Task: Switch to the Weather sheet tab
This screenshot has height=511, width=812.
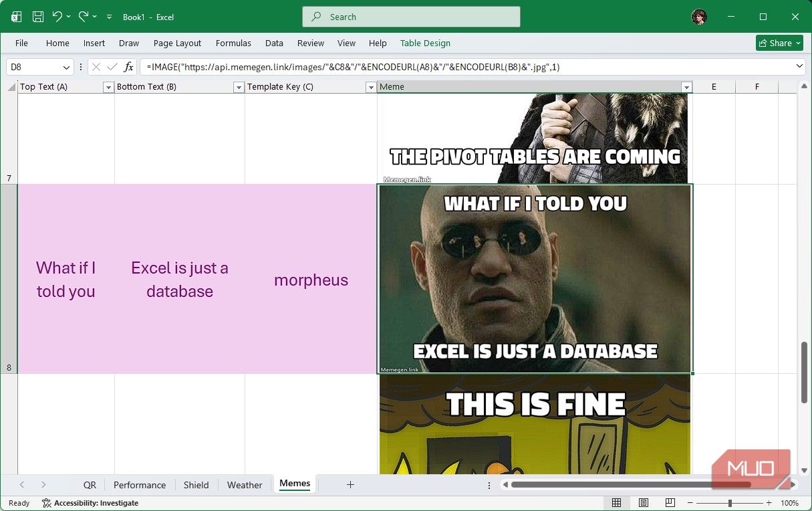Action: coord(245,485)
